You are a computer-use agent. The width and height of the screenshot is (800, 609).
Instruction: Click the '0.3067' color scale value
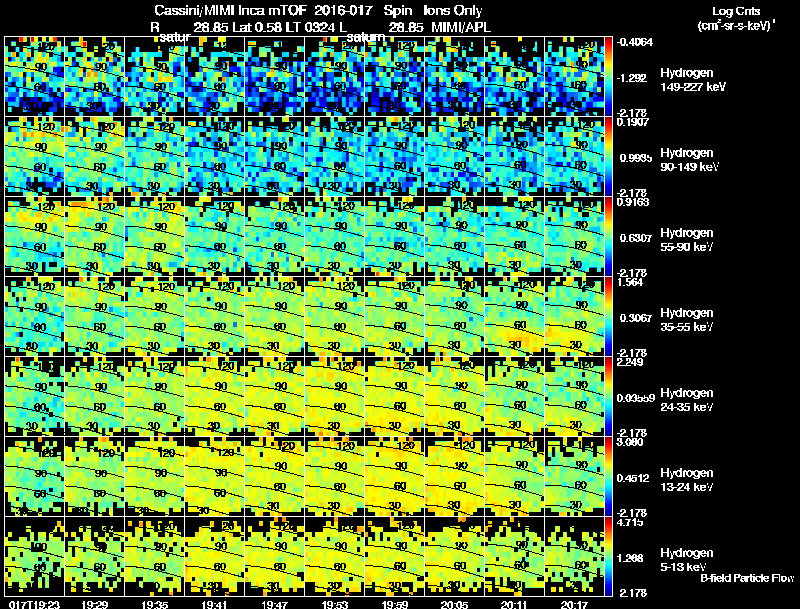click(635, 318)
